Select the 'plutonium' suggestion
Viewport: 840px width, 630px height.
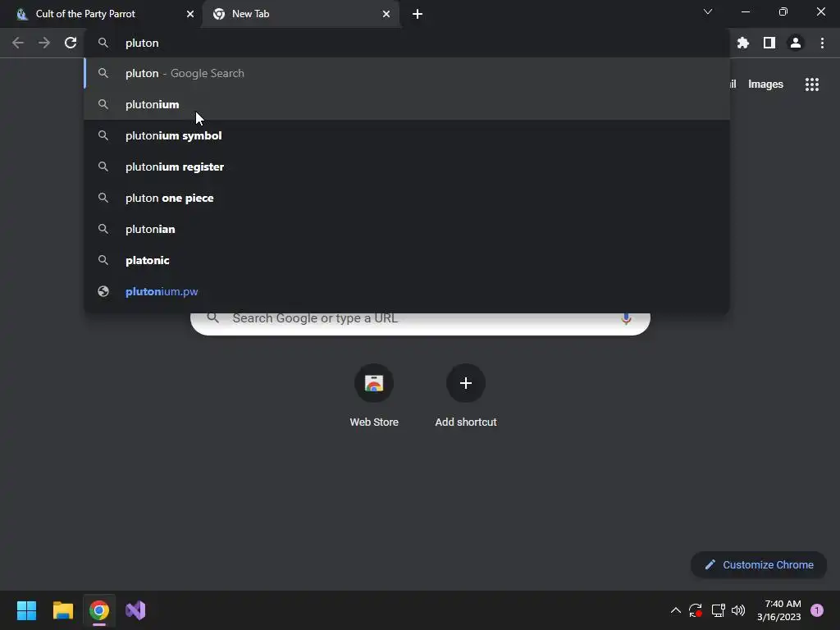click(x=407, y=104)
